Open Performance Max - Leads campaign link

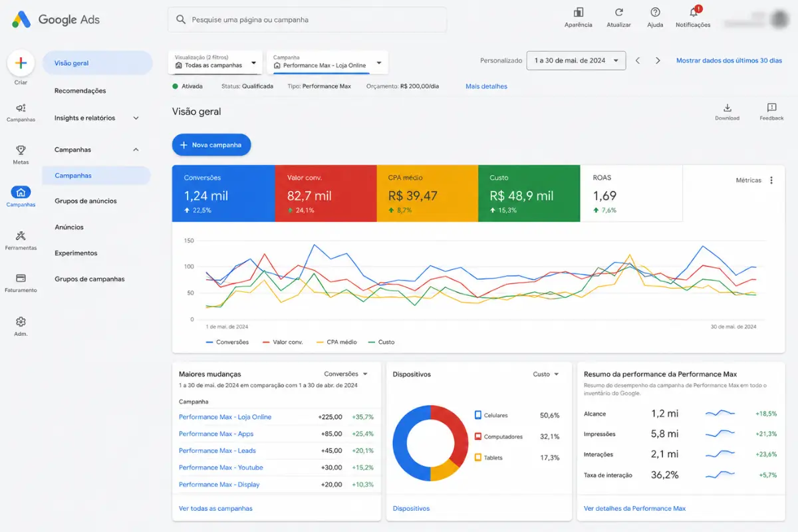[x=217, y=451]
